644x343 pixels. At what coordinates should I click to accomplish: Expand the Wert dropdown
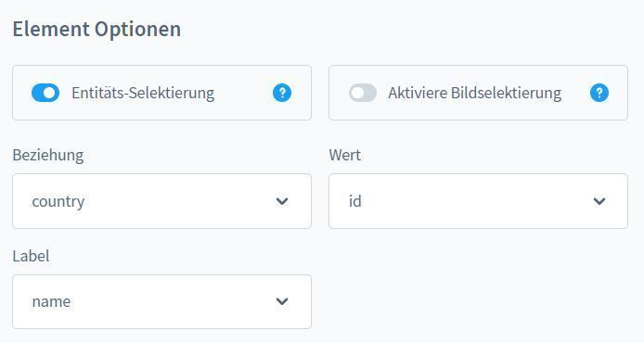(x=478, y=201)
